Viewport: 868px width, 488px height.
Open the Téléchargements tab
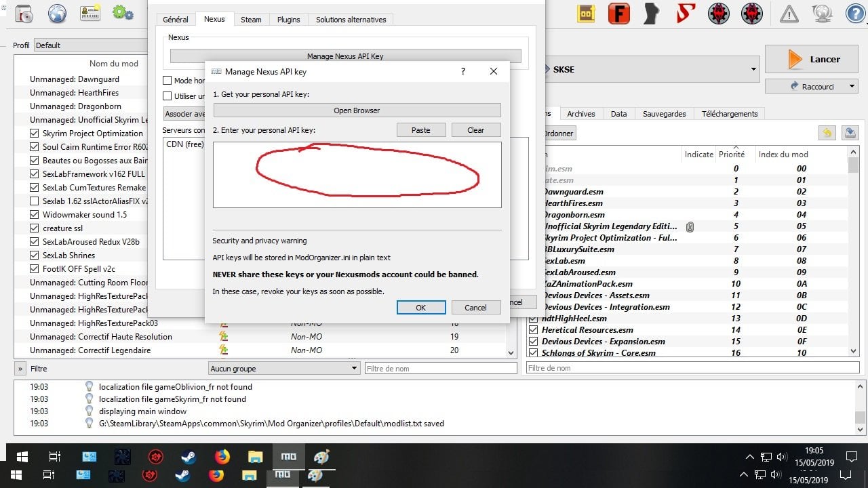tap(730, 114)
